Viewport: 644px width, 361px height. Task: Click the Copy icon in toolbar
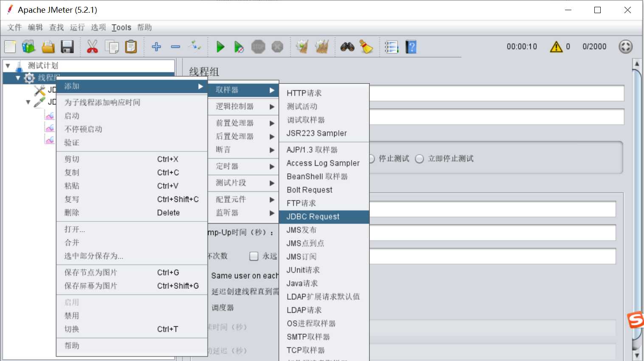112,47
